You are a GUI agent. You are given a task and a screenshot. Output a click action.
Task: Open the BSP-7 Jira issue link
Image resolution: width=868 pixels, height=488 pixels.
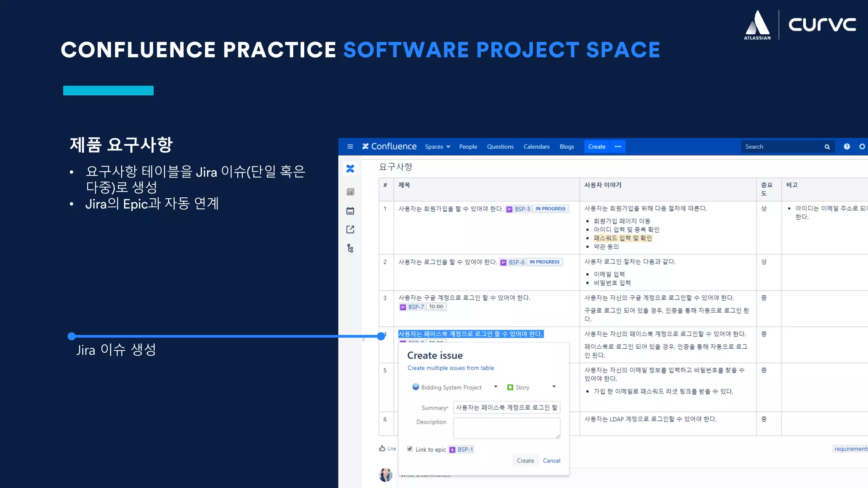(416, 307)
